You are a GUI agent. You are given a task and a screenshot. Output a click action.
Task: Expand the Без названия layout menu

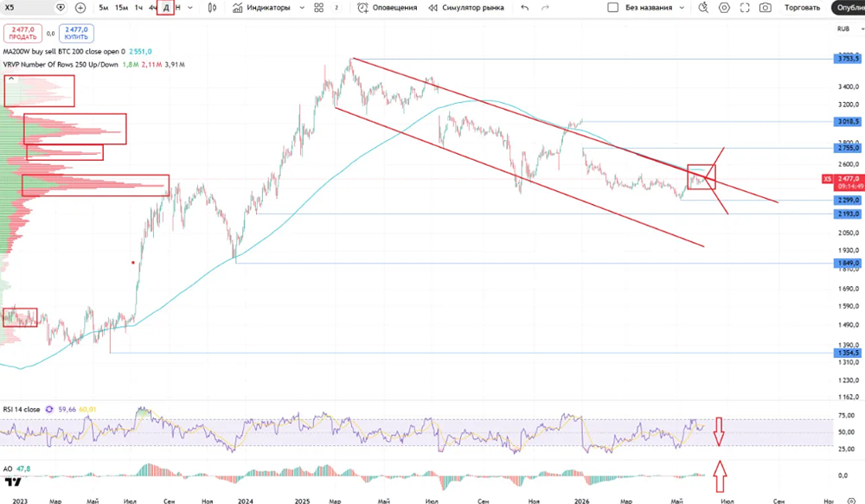682,8
